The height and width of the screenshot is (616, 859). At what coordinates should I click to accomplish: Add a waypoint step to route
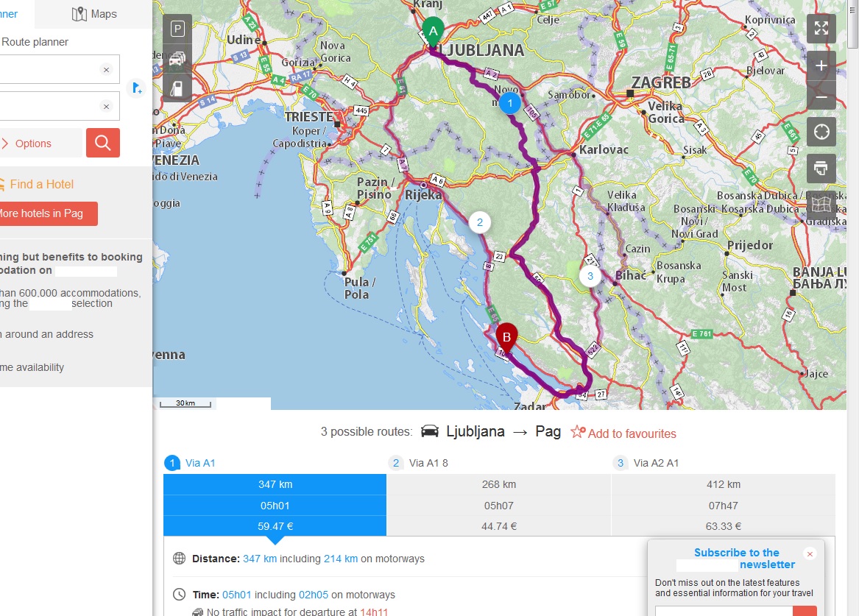136,88
